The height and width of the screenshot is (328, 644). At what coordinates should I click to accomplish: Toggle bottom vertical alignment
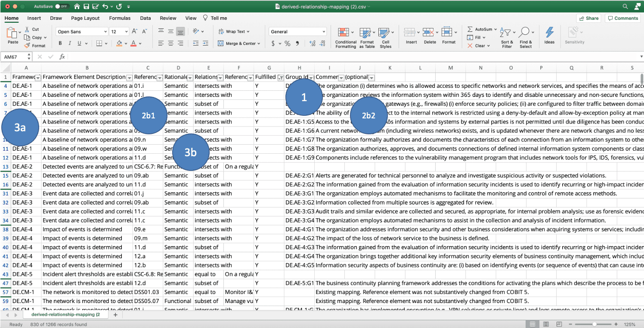coord(180,31)
